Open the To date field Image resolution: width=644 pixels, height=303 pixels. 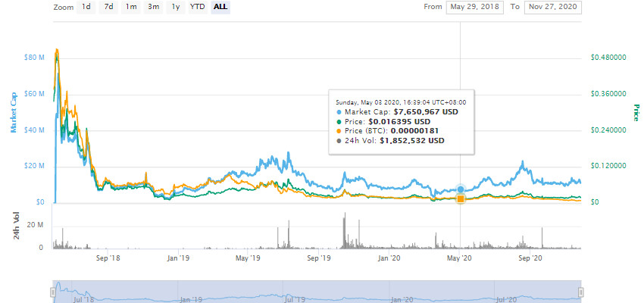552,7
